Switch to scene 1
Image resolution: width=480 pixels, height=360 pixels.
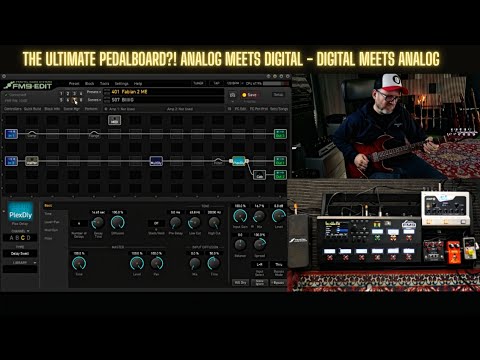(61, 94)
